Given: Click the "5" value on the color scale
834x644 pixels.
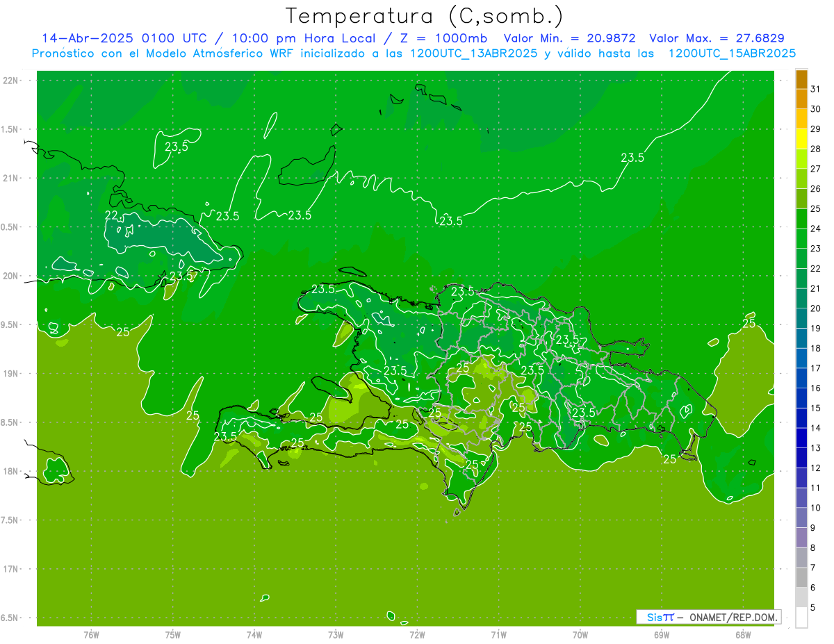Looking at the screenshot, I should pyautogui.click(x=813, y=608).
